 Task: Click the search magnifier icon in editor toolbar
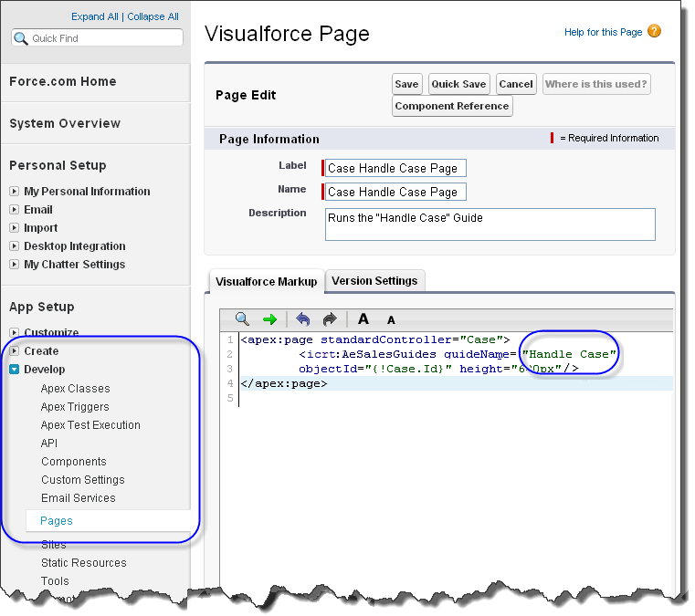pyautogui.click(x=242, y=318)
